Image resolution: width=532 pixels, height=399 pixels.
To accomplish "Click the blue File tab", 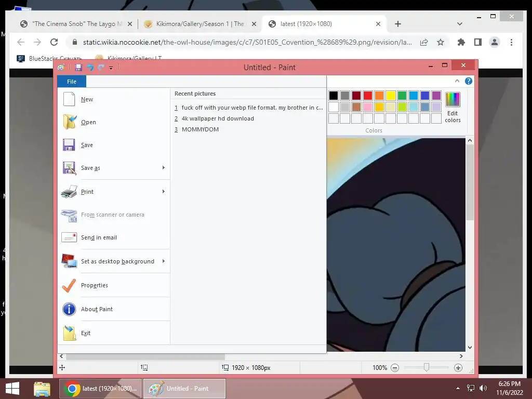I will pyautogui.click(x=72, y=82).
